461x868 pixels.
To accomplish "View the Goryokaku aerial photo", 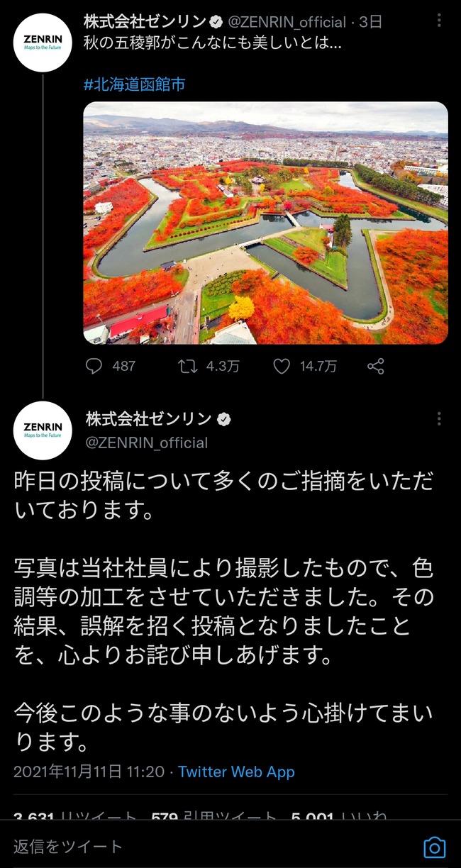I will (x=265, y=223).
